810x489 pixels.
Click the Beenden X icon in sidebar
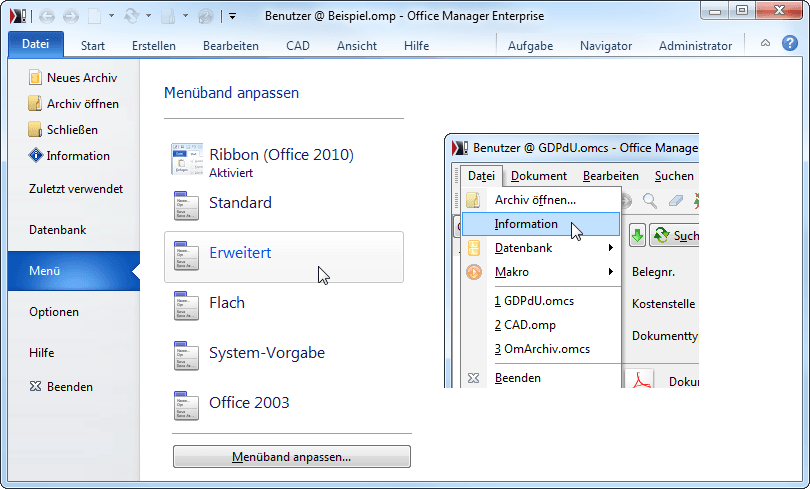(35, 386)
